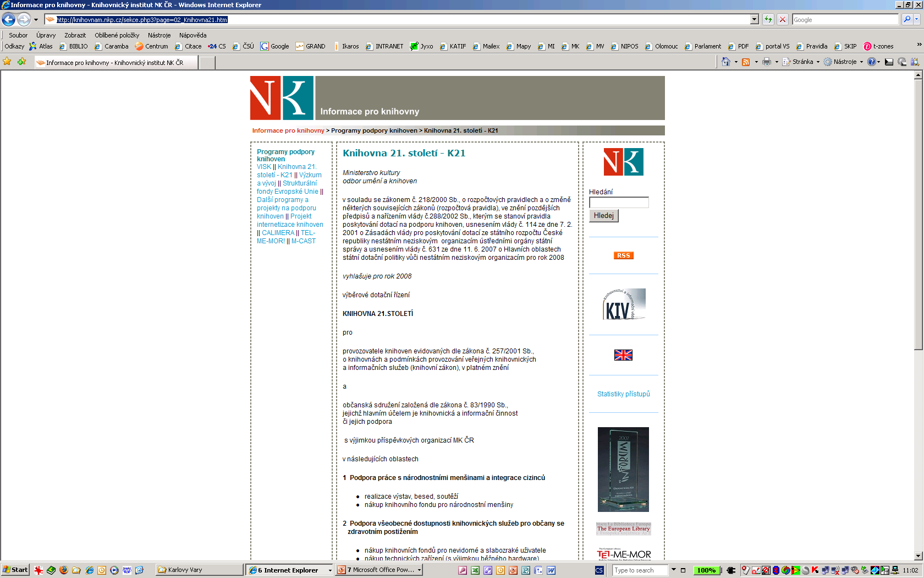
Task: Open the Internet Explorer taskbar group
Action: point(289,570)
